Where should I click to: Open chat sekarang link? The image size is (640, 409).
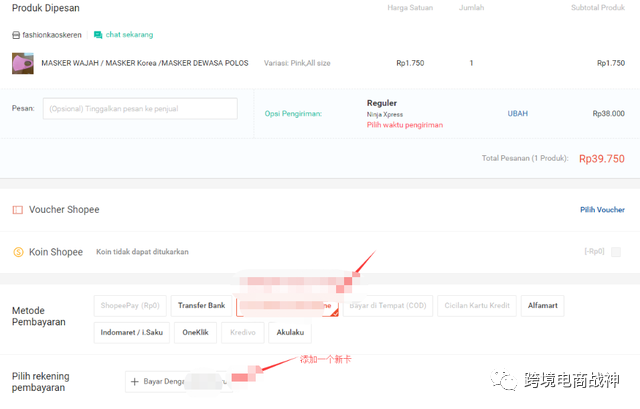coord(129,35)
